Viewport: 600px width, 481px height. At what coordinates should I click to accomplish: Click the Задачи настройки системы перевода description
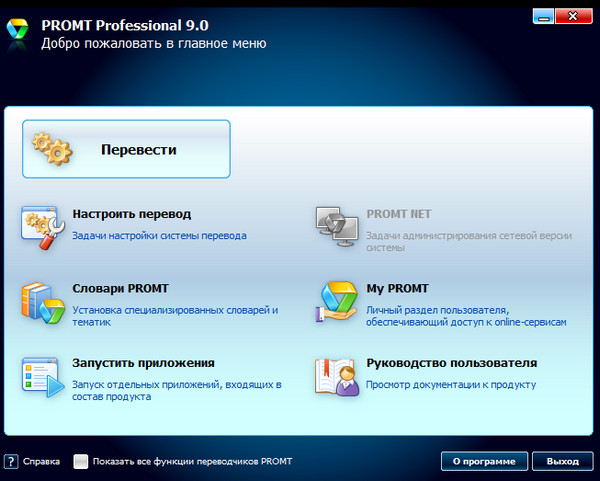click(159, 236)
